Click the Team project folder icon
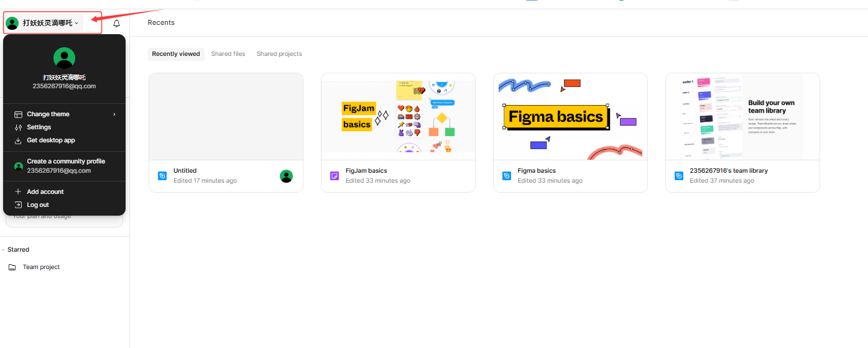 [12, 267]
